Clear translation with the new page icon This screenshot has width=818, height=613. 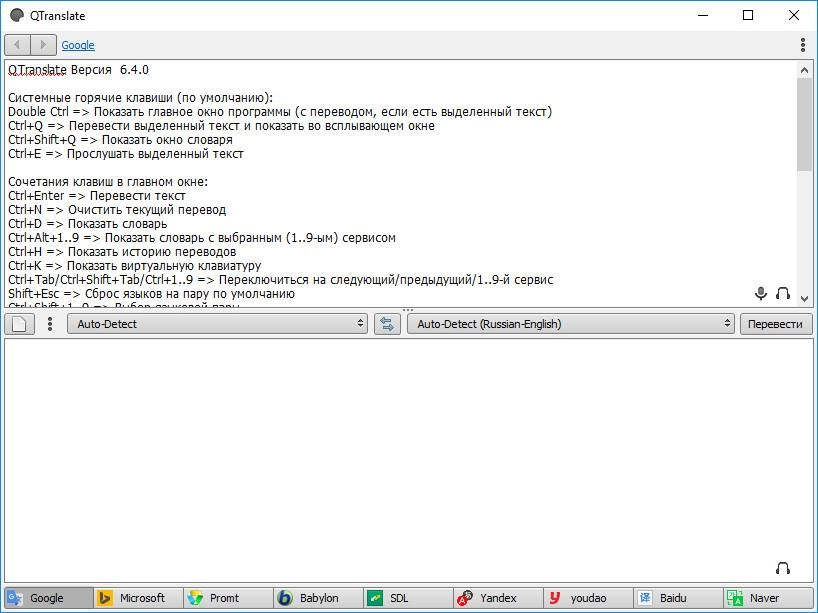coord(20,324)
